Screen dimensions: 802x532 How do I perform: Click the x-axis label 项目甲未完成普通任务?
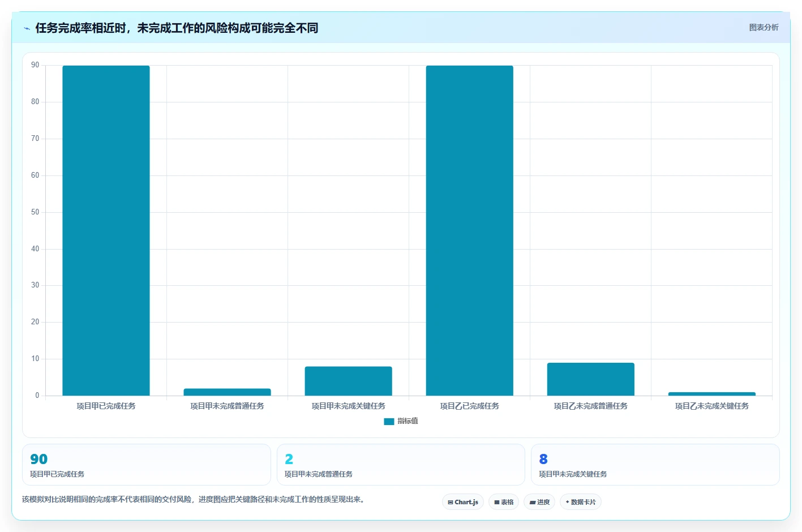tap(227, 406)
